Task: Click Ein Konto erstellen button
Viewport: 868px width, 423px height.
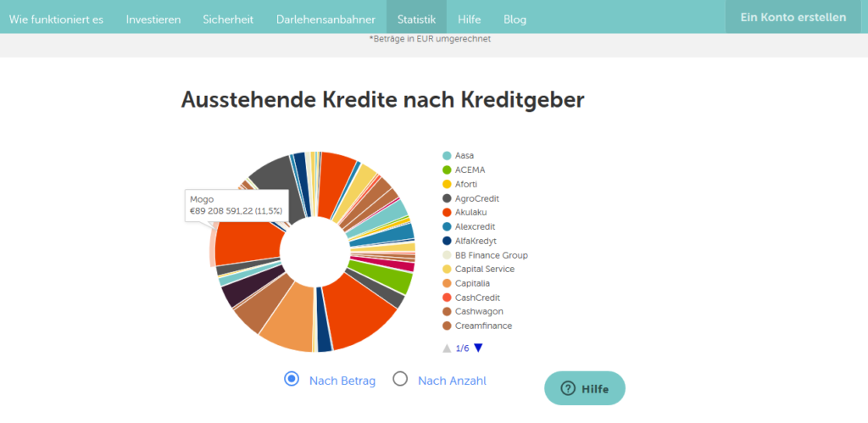Action: coord(793,17)
